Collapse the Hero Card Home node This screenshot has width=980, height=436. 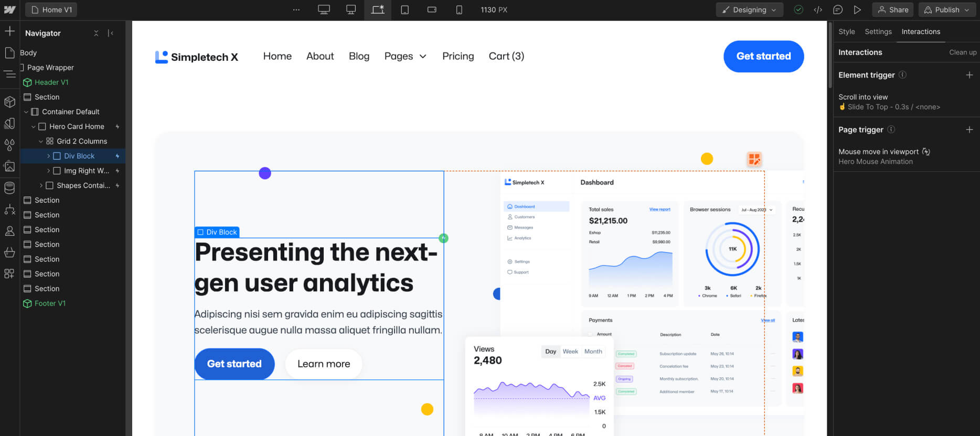34,126
